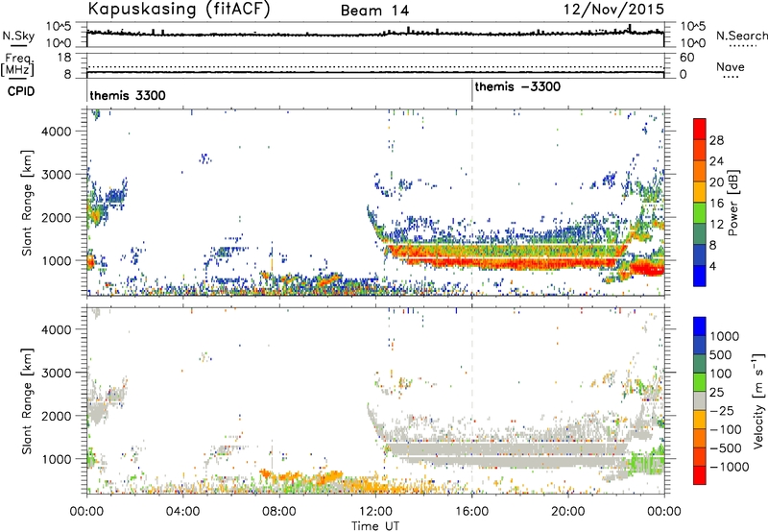Click the 16:00 time tick label
Screen dimensions: 768x532
pos(471,512)
